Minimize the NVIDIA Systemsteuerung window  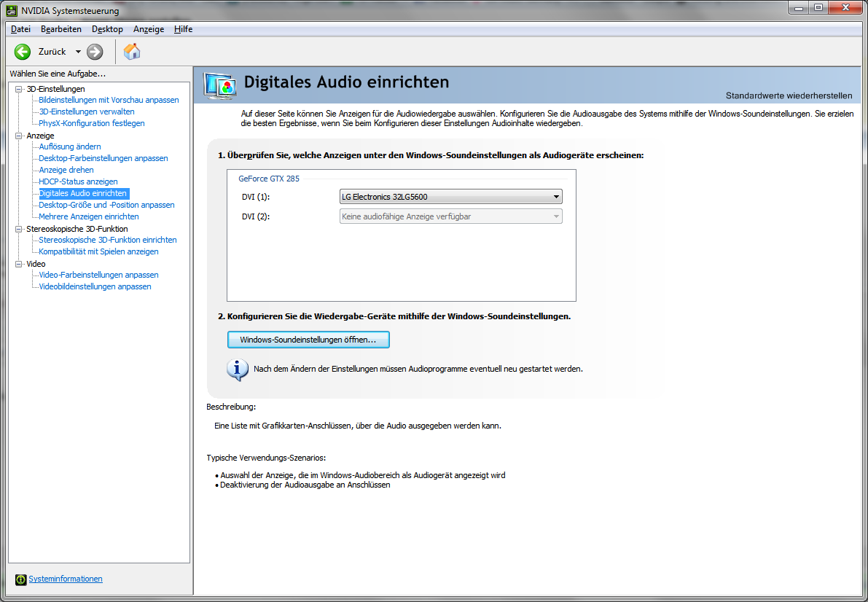799,8
